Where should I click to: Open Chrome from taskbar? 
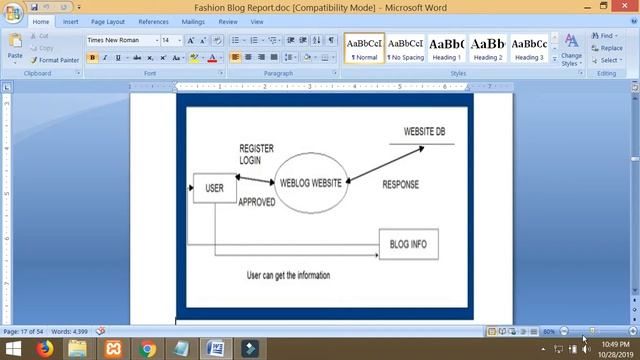point(147,349)
